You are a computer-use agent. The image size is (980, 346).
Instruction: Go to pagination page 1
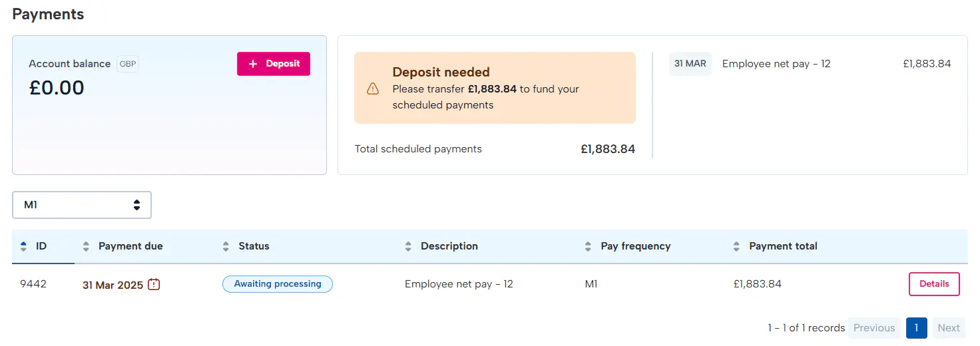916,328
